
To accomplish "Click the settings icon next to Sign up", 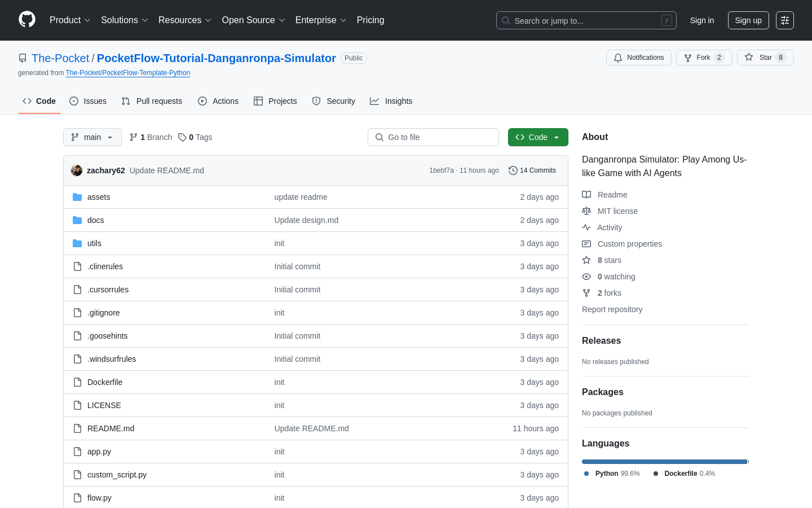I will pos(785,20).
